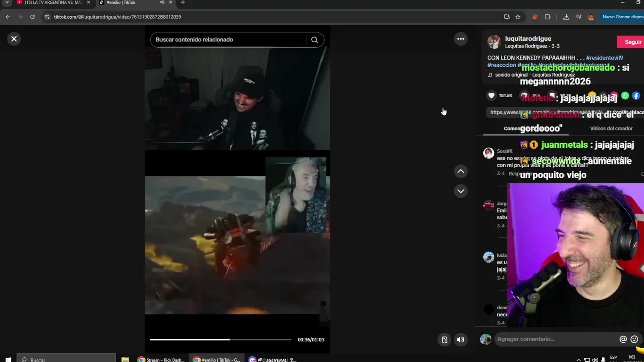Open the emoji picker in comment box

tap(634, 339)
